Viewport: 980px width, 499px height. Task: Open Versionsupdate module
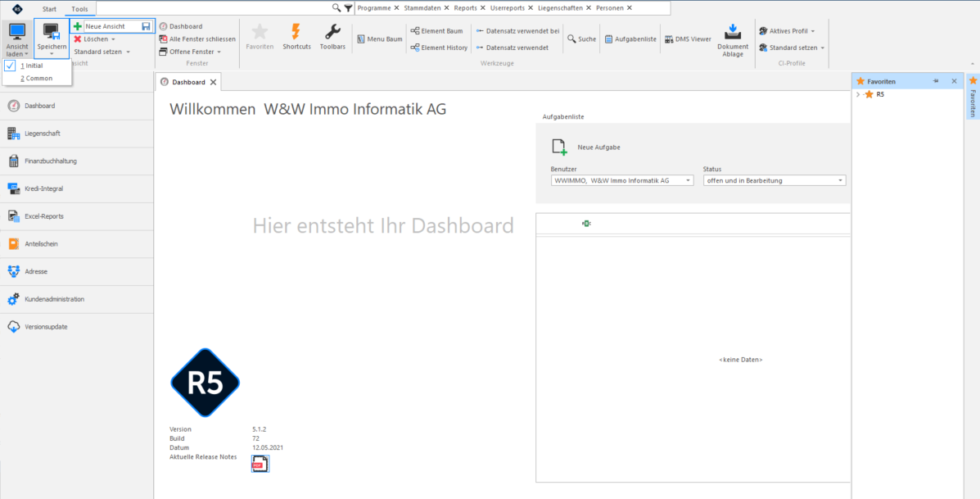tap(77, 326)
